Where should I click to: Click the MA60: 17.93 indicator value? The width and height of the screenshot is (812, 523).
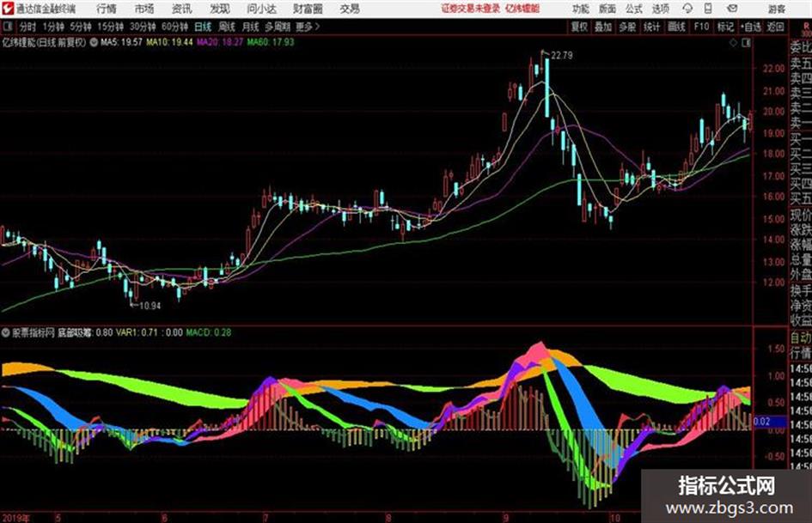271,42
